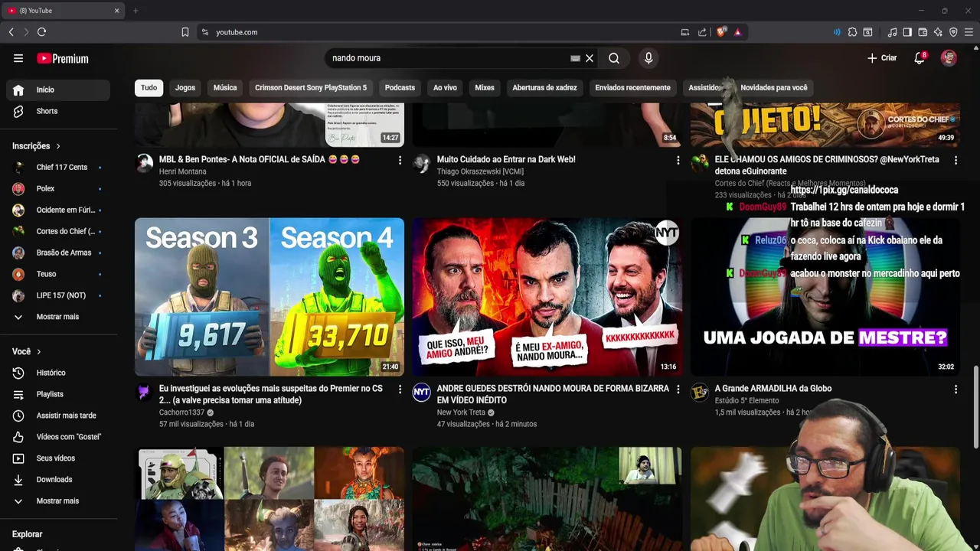Select the Crimson Desert Sony PlayStation 5 chip

311,87
